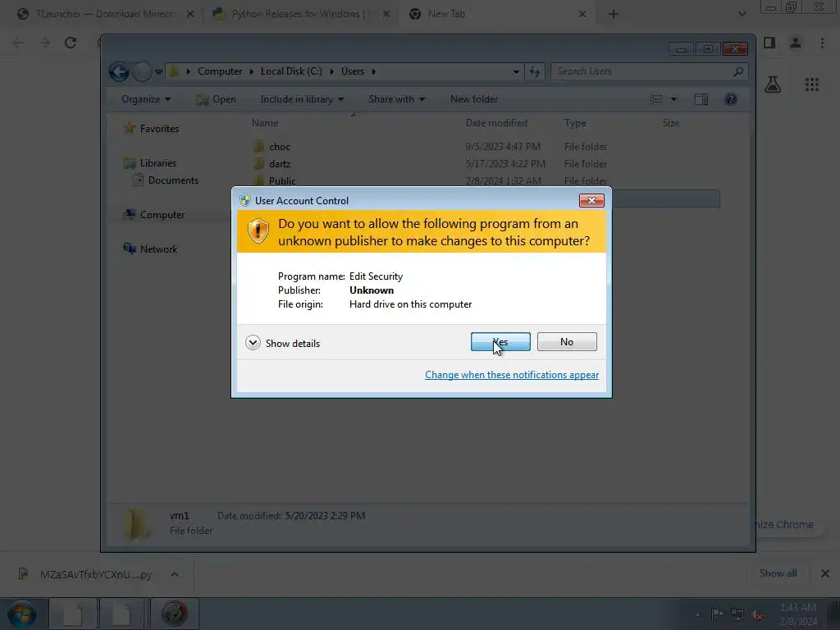Open view options dropdown arrow
The width and height of the screenshot is (840, 630).
[x=673, y=99]
